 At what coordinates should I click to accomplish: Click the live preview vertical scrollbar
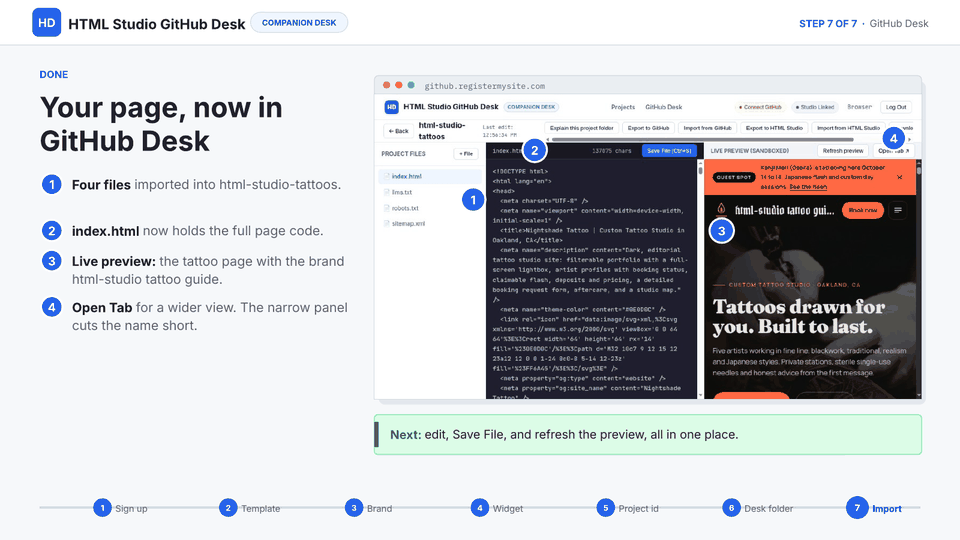[918, 279]
